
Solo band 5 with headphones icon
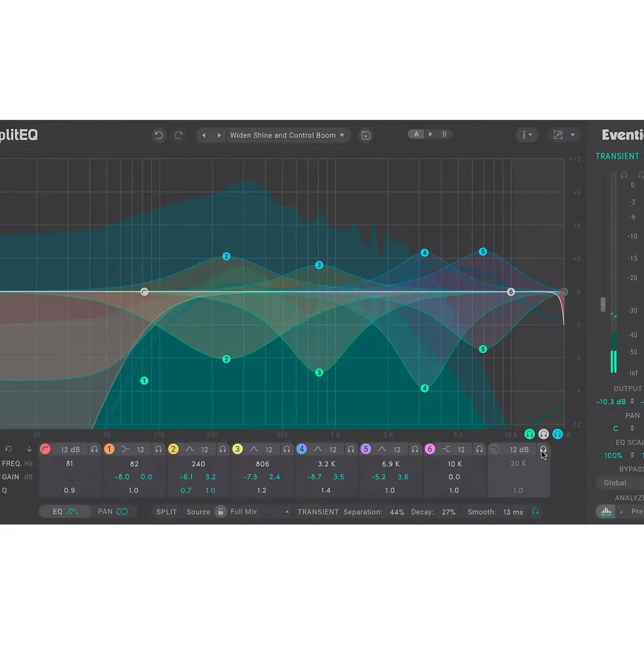tap(415, 449)
